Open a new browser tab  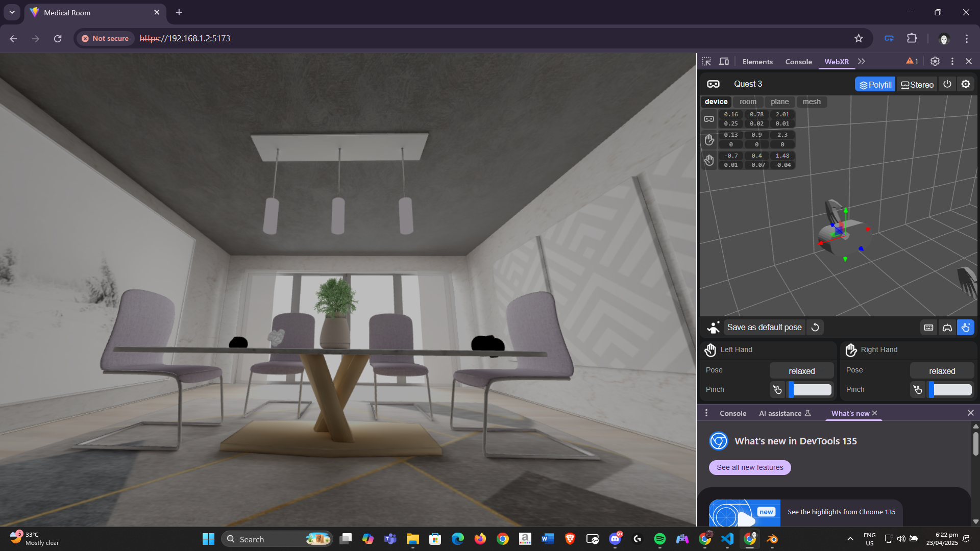click(179, 12)
